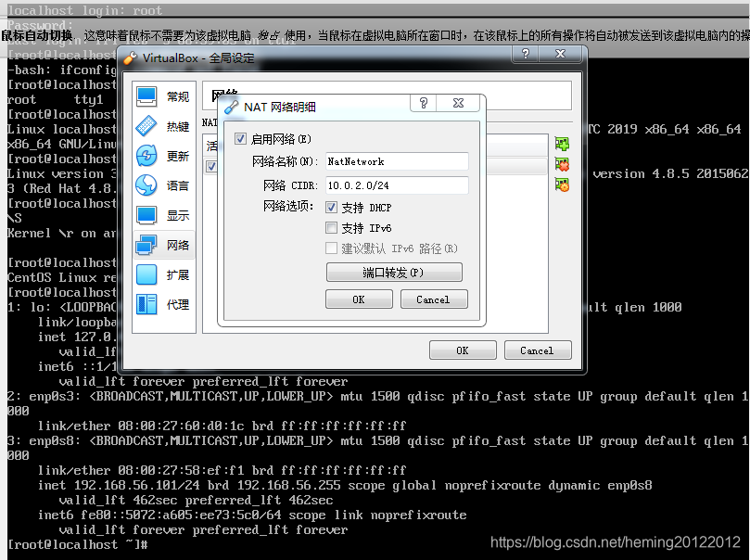Toggle the 建议默认 IPv6 路径 checkbox
The image size is (750, 560).
[x=331, y=248]
